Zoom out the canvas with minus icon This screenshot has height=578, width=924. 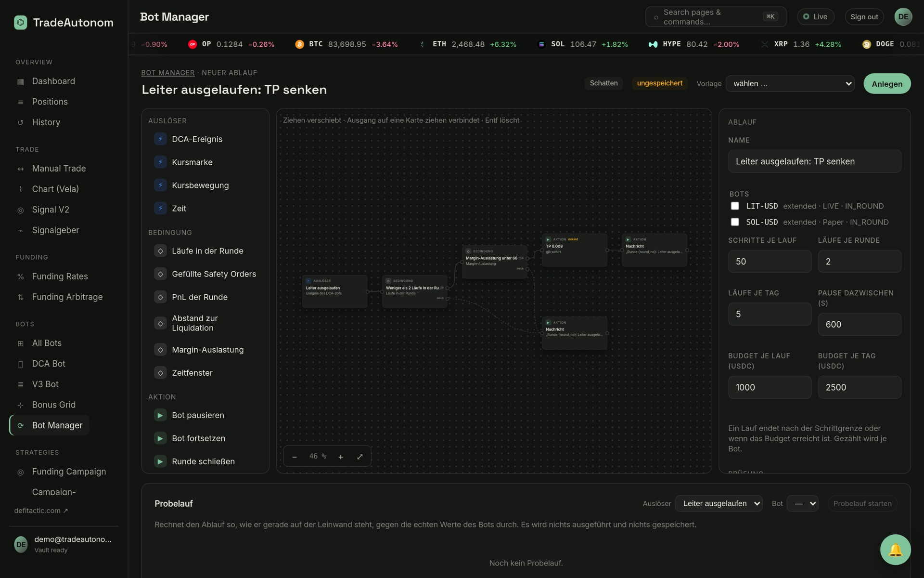coord(295,457)
